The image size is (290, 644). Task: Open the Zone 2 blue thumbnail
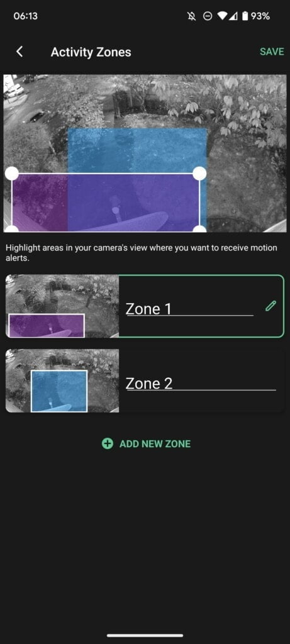click(62, 380)
